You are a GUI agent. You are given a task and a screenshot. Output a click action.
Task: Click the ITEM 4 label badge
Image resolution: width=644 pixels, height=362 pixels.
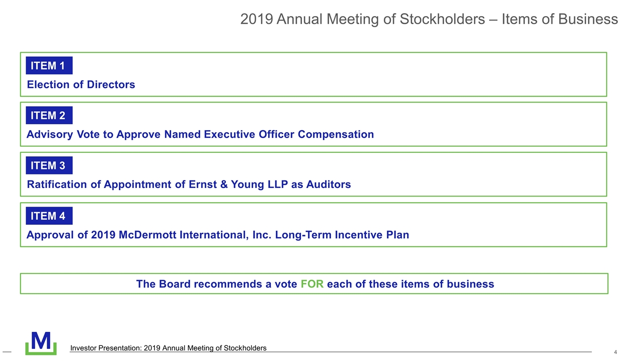[x=49, y=216]
